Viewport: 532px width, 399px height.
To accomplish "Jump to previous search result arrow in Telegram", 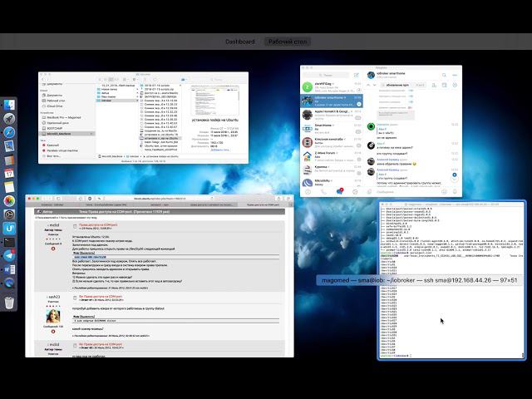I will [x=369, y=85].
